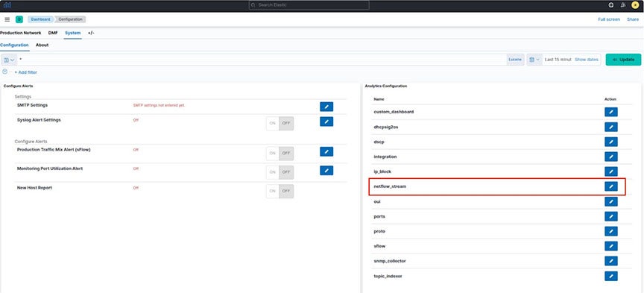
Task: Click the query input bar
Action: coord(262,60)
